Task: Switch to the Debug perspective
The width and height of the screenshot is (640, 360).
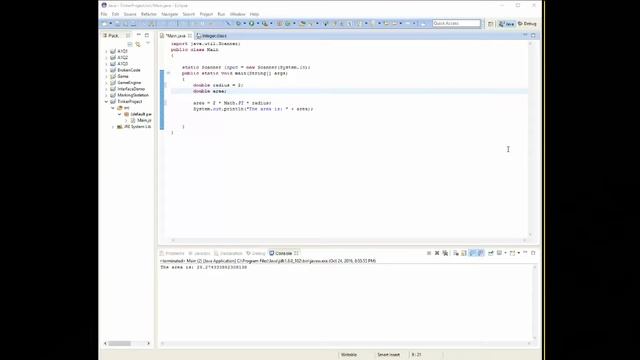Action: 527,24
